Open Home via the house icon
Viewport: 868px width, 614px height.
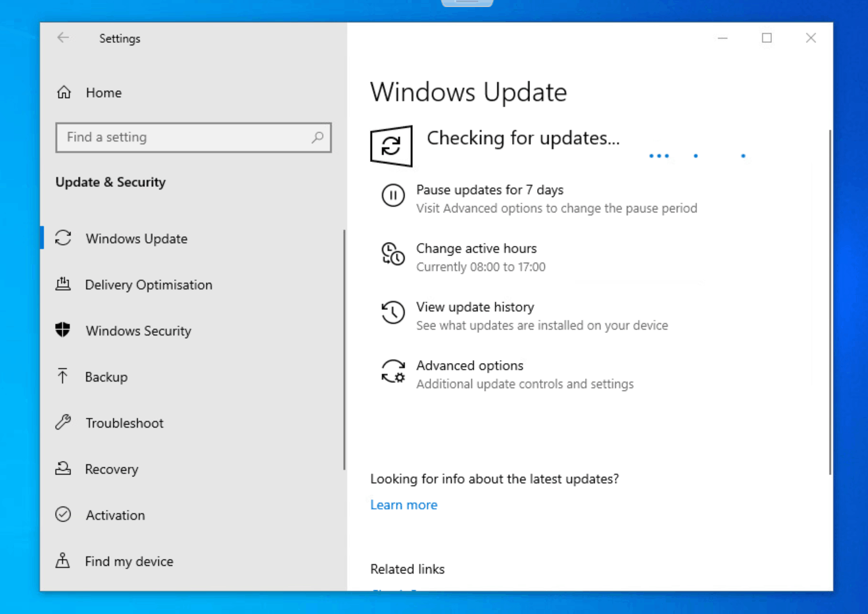pyautogui.click(x=63, y=92)
